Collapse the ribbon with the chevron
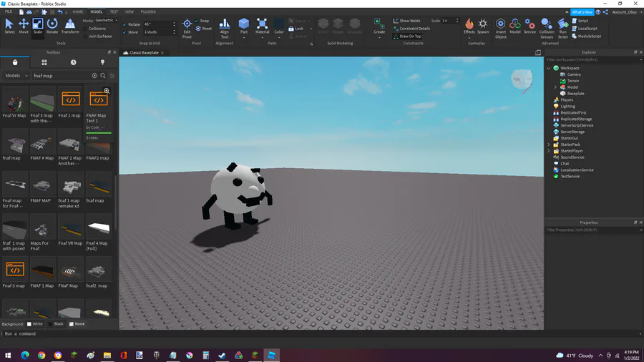The width and height of the screenshot is (644, 362). (x=567, y=12)
